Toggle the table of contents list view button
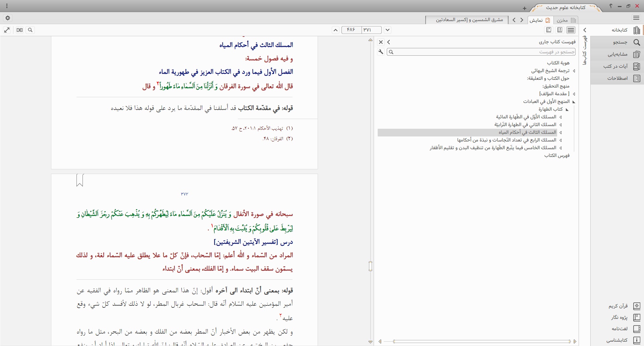Screen dimensions: 644x346 [x=571, y=30]
